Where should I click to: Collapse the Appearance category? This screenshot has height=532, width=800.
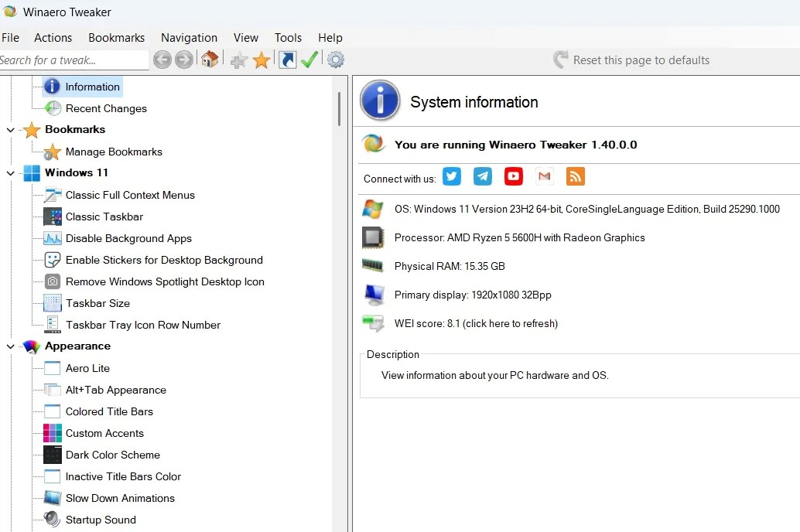(x=11, y=346)
